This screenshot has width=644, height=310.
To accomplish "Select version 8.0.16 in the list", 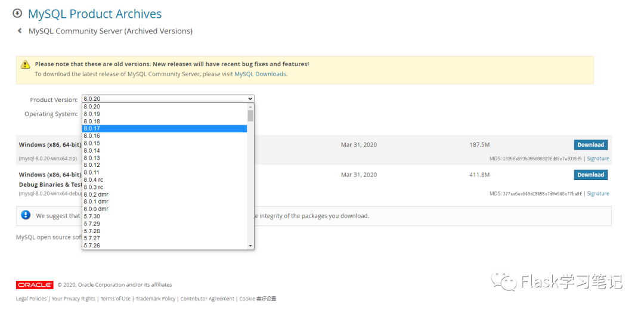I will pos(165,136).
